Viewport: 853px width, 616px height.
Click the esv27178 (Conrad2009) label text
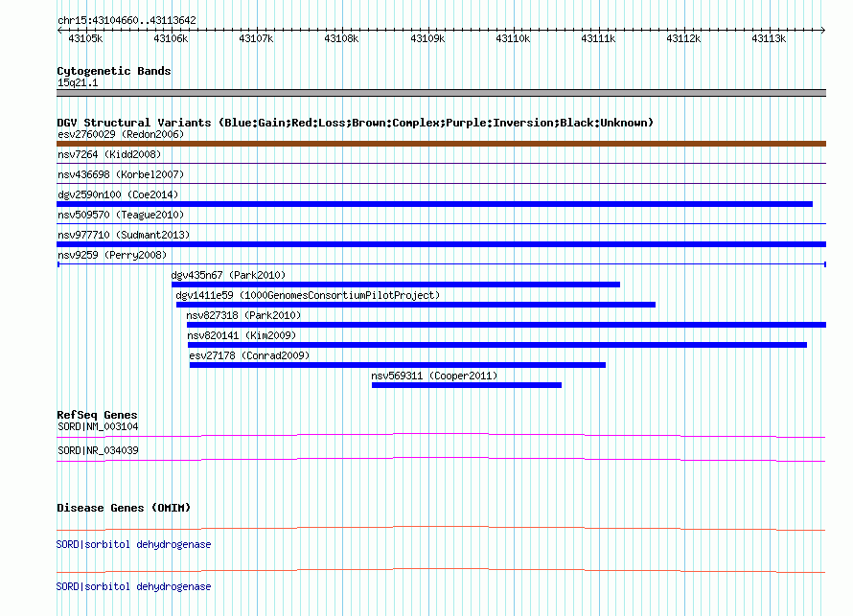[x=249, y=355]
